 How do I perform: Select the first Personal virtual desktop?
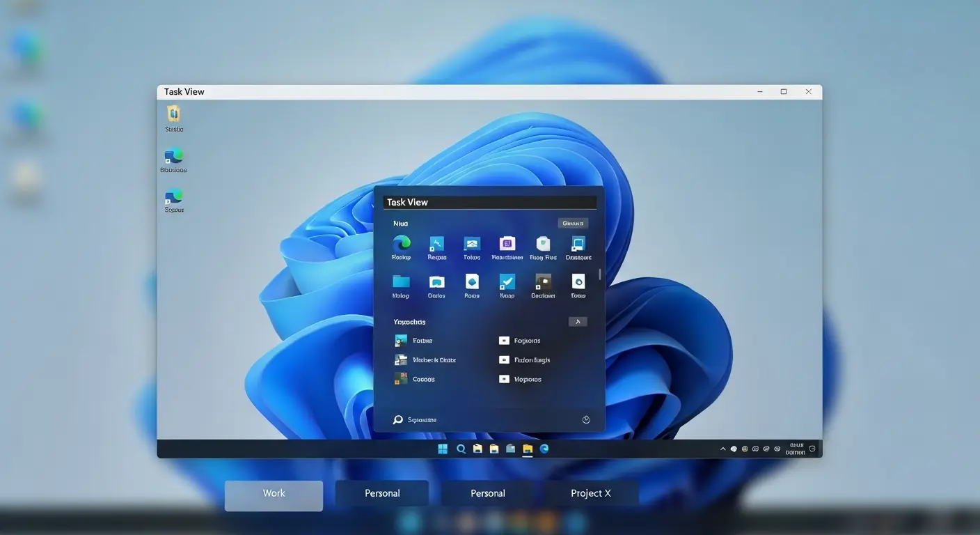[x=381, y=493]
